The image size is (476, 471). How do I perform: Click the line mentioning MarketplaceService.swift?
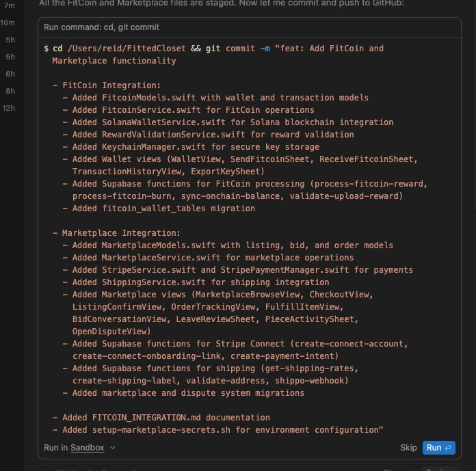[208, 258]
